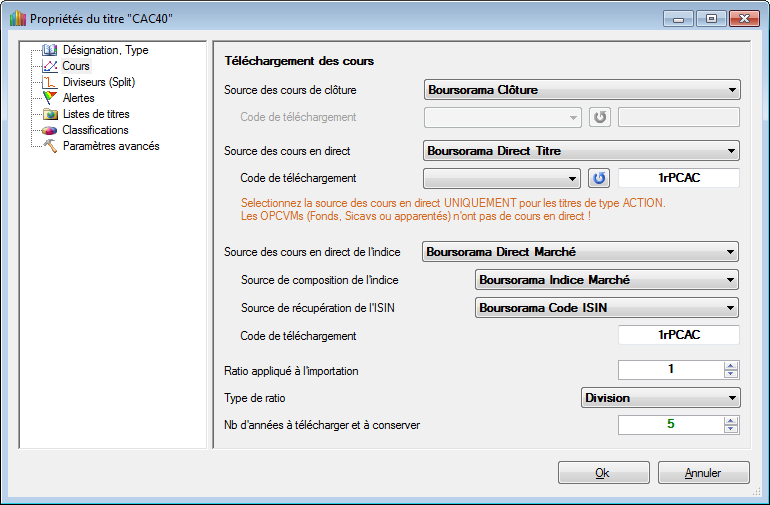Click the Ok button
Image resolution: width=770 pixels, height=505 pixels.
click(602, 473)
